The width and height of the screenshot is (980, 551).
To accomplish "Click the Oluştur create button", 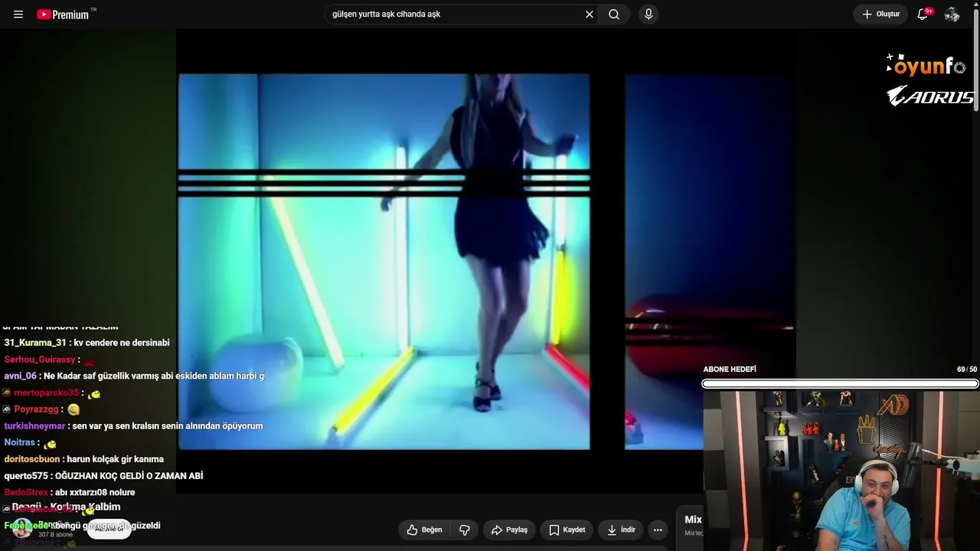I will click(881, 15).
